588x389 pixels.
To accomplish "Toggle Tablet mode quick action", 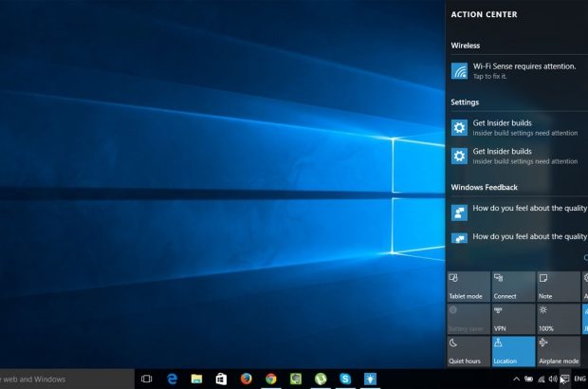I will click(x=468, y=287).
